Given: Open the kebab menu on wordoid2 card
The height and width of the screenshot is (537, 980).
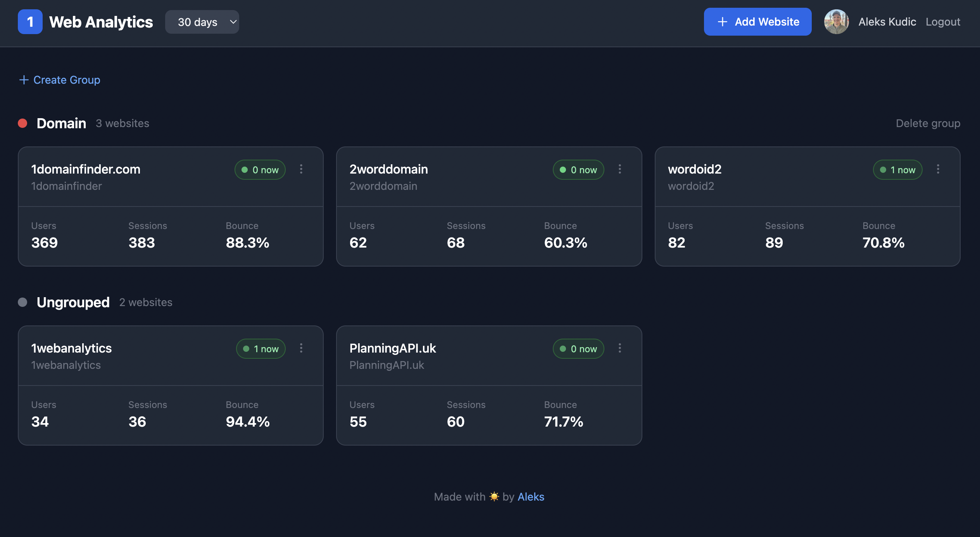Looking at the screenshot, I should click(938, 169).
